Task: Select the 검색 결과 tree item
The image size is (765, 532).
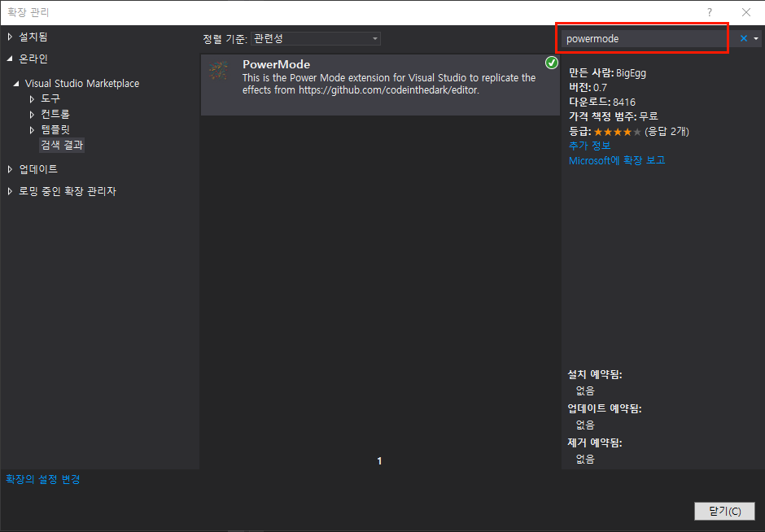Action: (x=62, y=145)
